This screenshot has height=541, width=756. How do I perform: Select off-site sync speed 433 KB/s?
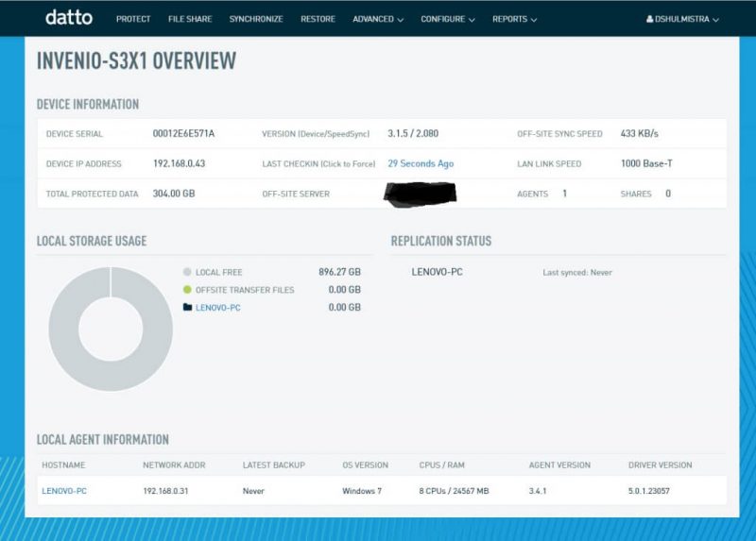640,133
